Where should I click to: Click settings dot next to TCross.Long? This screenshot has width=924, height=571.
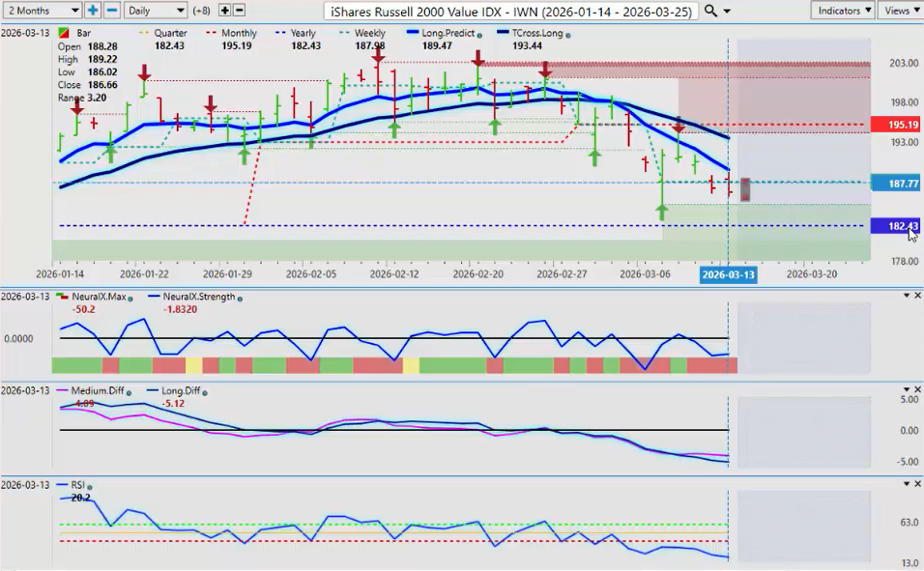pos(567,34)
